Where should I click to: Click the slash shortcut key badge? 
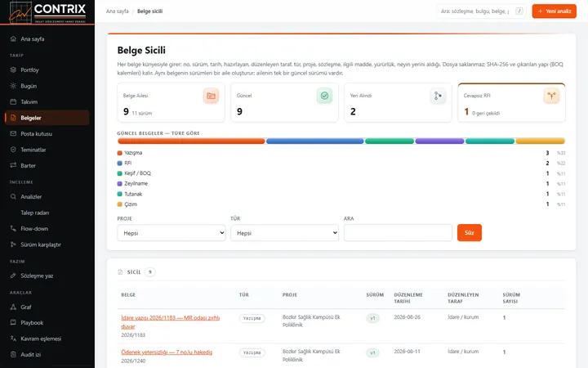(x=519, y=11)
